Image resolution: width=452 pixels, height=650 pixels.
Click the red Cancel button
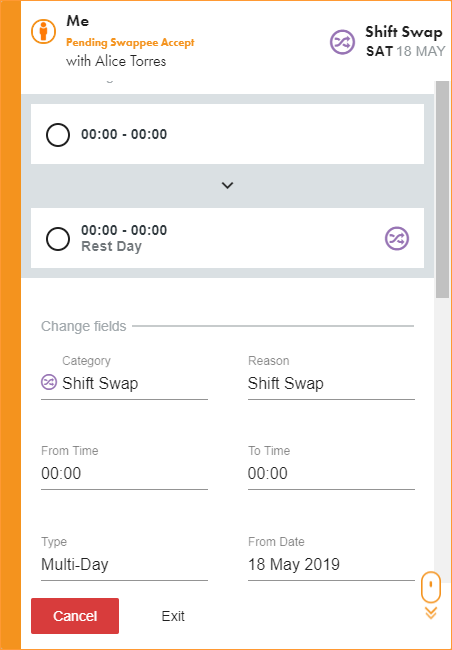coord(75,616)
